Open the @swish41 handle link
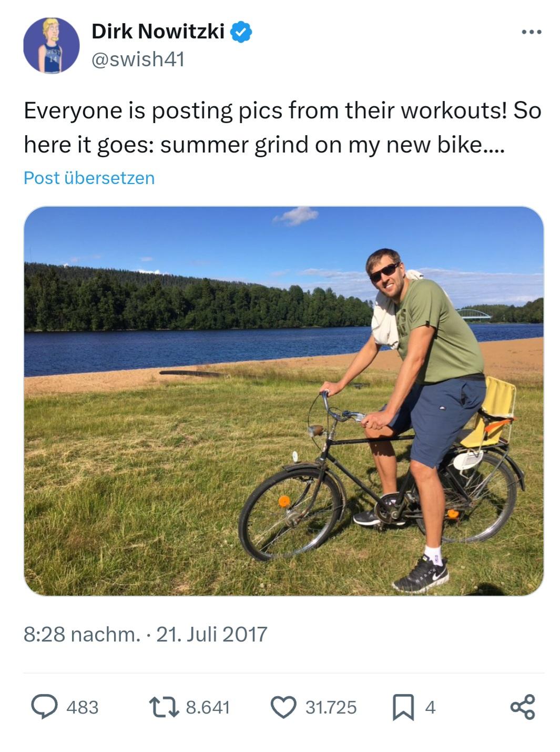The width and height of the screenshot is (560, 752). 138,59
